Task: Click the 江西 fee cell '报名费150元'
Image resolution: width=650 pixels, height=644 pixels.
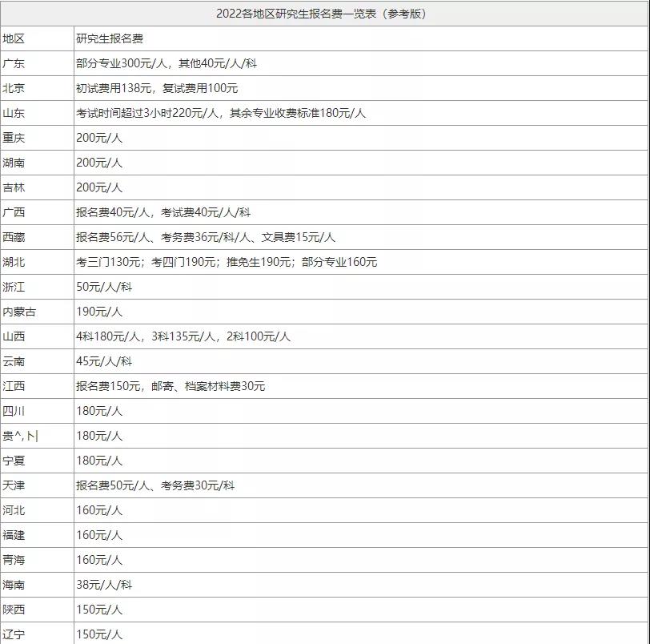Action: point(171,386)
